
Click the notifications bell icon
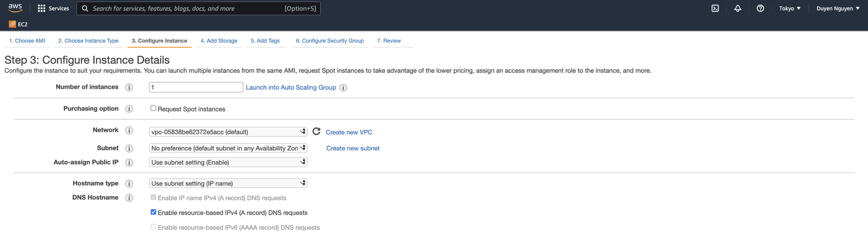(738, 8)
